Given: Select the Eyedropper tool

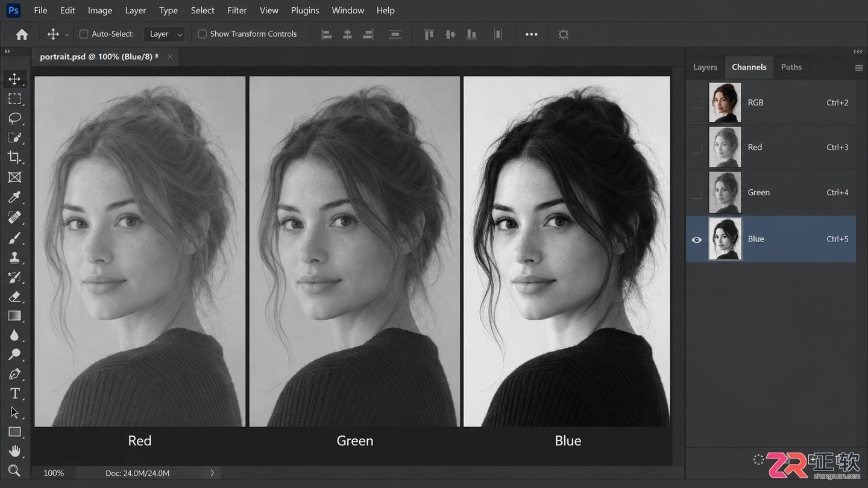Looking at the screenshot, I should 14,197.
